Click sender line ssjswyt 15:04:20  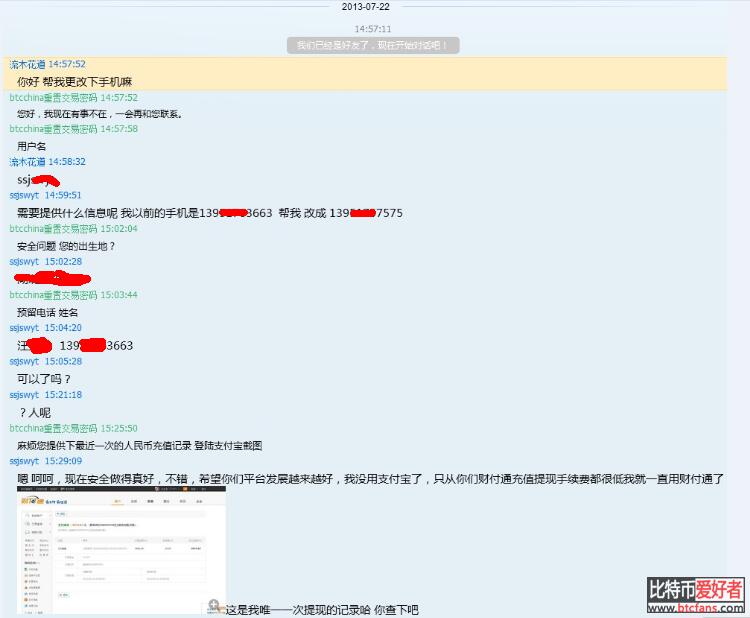tap(45, 328)
